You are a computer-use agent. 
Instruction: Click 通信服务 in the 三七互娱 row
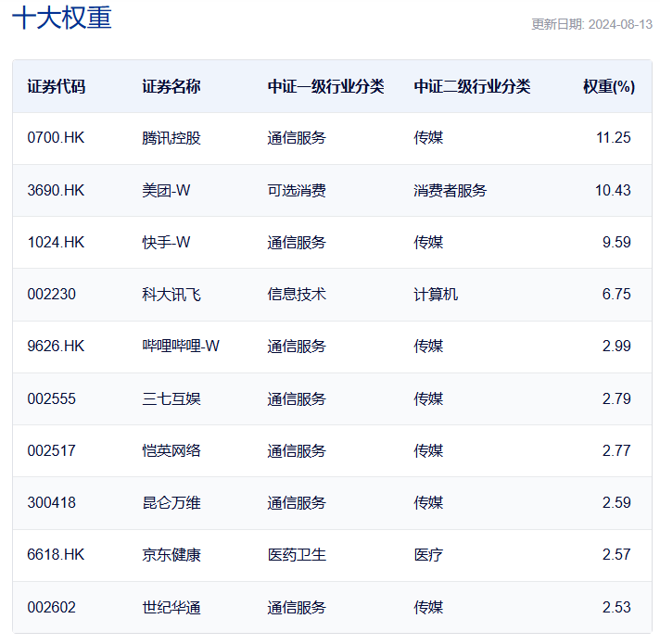(297, 398)
